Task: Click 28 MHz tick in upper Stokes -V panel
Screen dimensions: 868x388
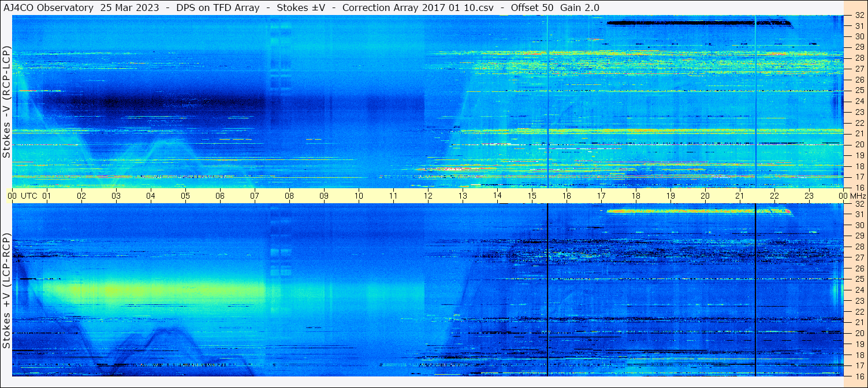Action: (859, 58)
